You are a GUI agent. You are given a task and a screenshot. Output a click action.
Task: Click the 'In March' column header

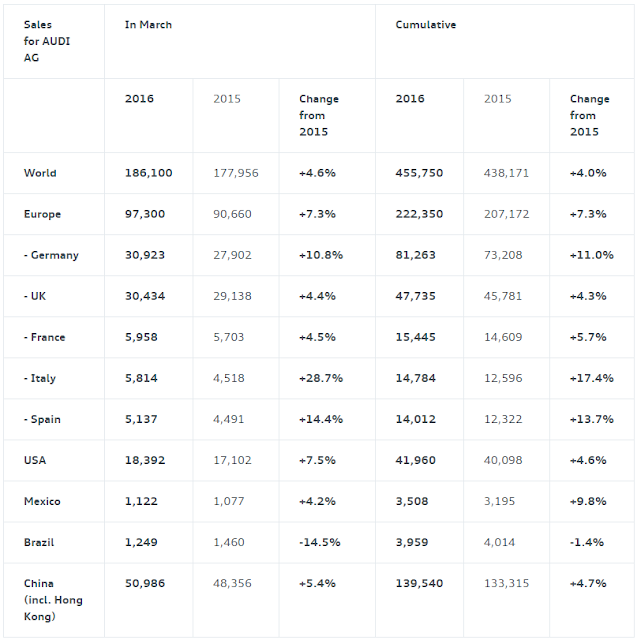tap(148, 25)
